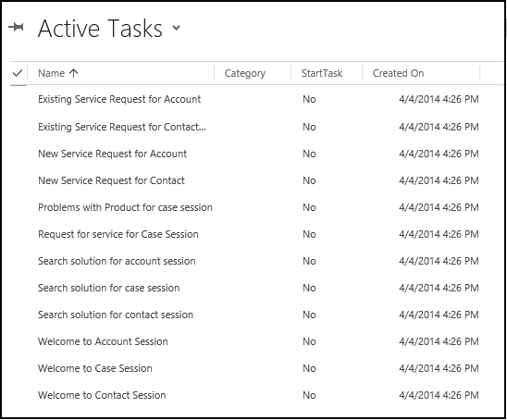Open Existing Service Request for Contact... task

click(122, 127)
